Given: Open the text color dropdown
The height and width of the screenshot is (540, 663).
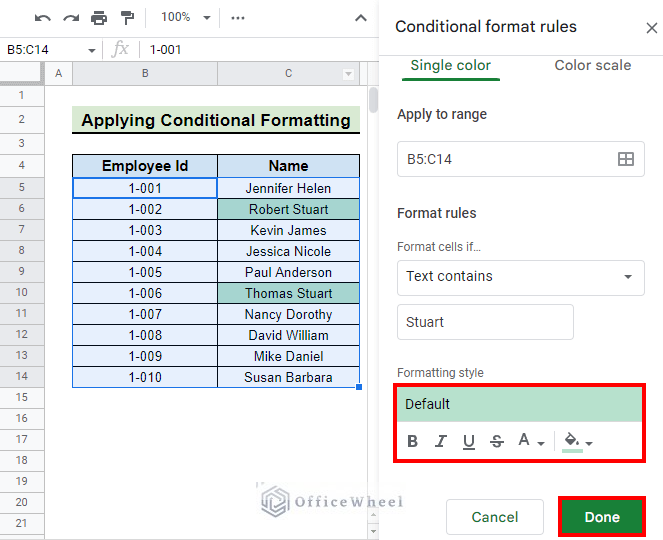Looking at the screenshot, I should (x=531, y=441).
